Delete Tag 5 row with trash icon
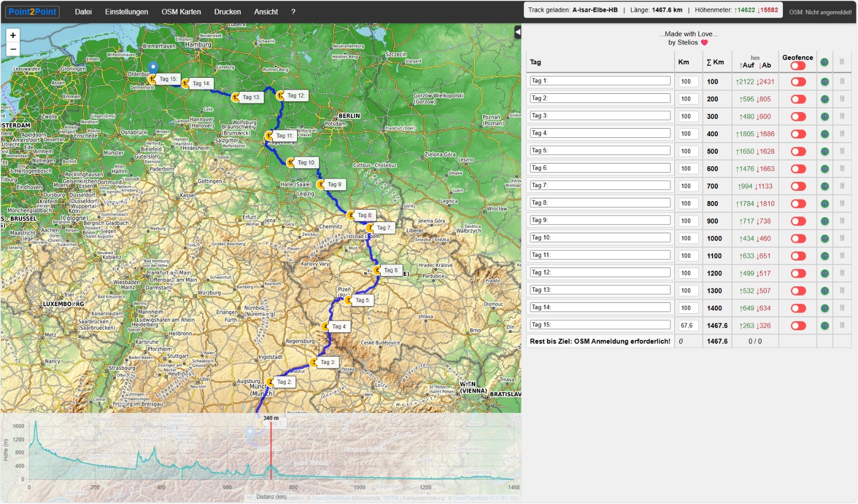Screen dimensions: 858x504 (842, 151)
